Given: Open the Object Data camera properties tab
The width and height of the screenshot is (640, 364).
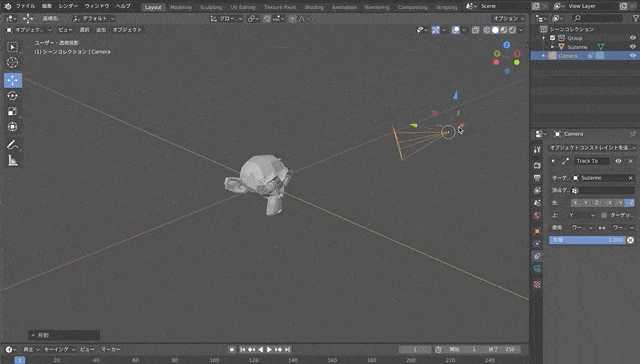Looking at the screenshot, I should click(537, 269).
